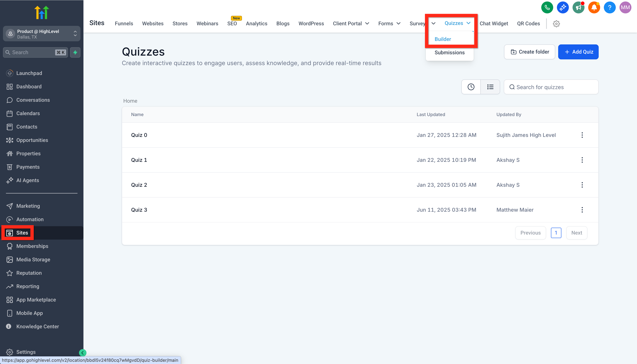
Task: Open the Funnels tab
Action: point(124,23)
